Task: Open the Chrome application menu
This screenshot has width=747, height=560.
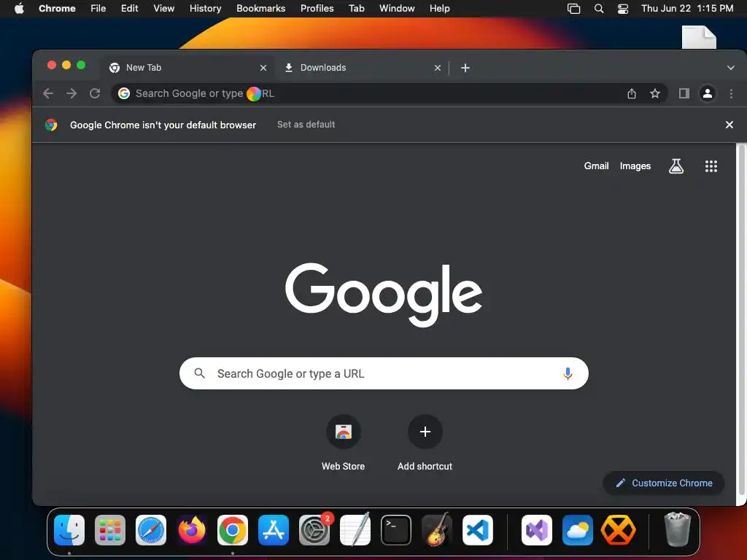Action: 57,8
